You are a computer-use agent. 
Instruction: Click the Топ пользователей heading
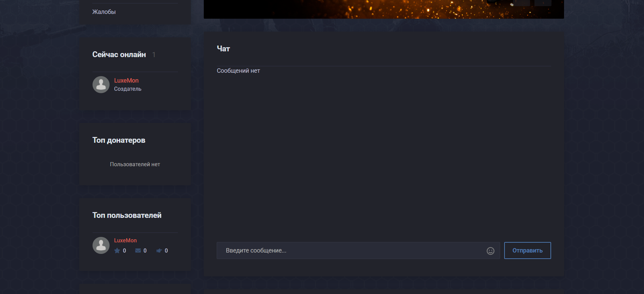(127, 215)
